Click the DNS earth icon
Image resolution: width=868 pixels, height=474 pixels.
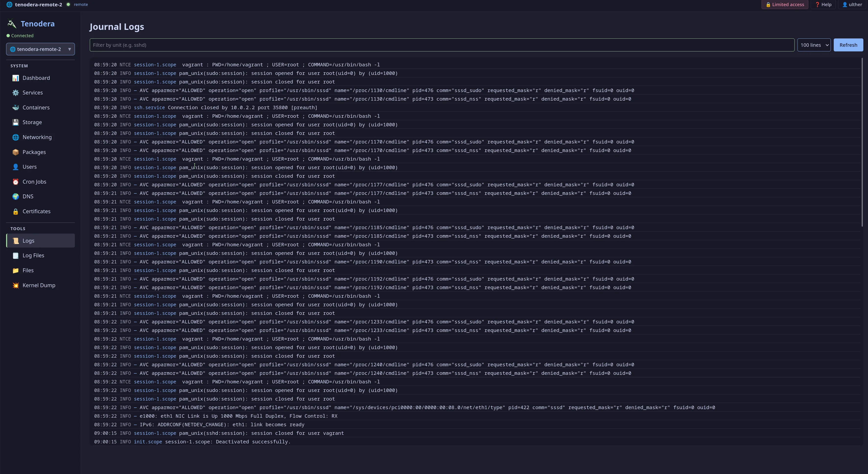(x=15, y=197)
